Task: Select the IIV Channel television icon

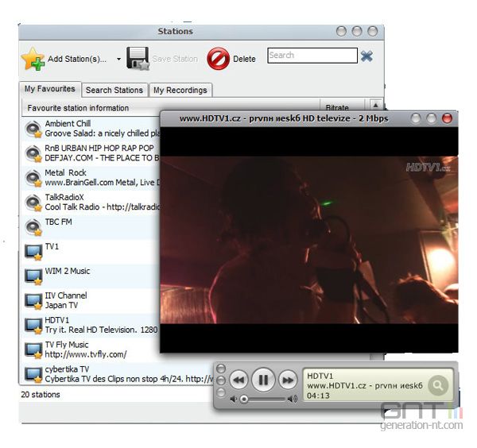Action: coord(33,302)
